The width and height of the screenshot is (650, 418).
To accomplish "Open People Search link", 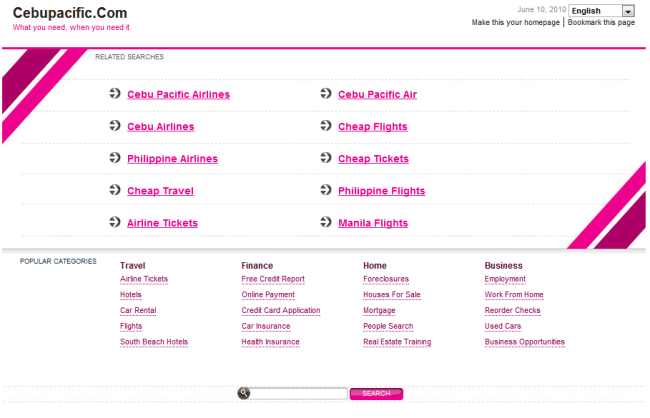I will (388, 326).
